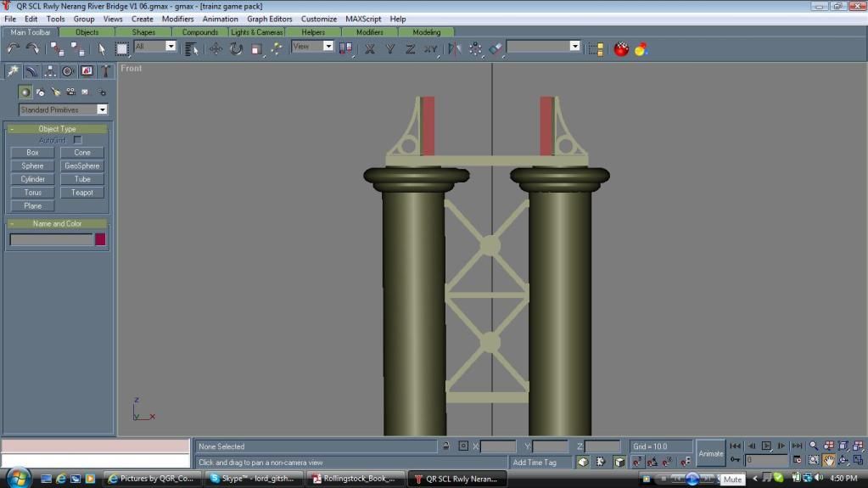Restrict transform to XY plane

[x=431, y=48]
